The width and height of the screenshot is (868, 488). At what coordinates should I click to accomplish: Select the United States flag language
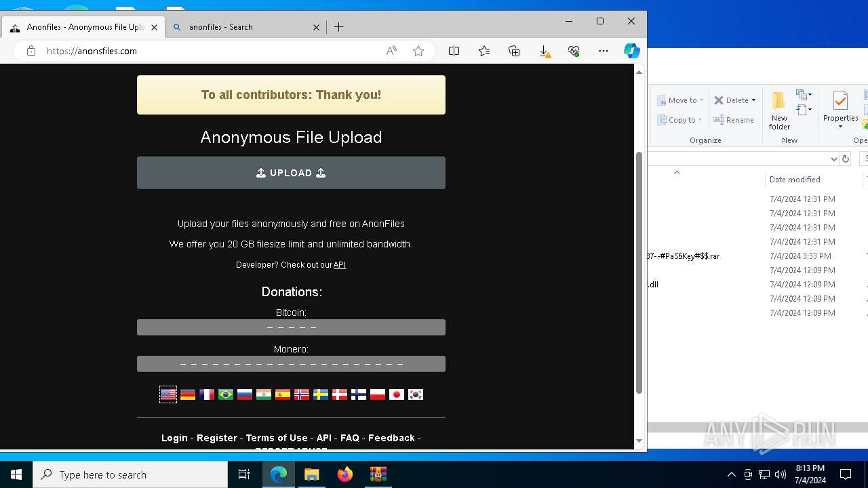(168, 394)
